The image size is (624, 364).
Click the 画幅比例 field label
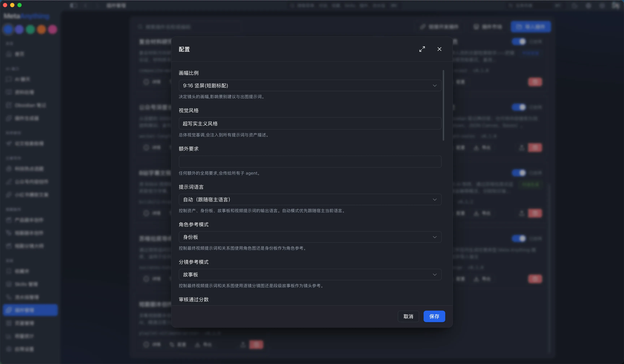[x=189, y=73]
